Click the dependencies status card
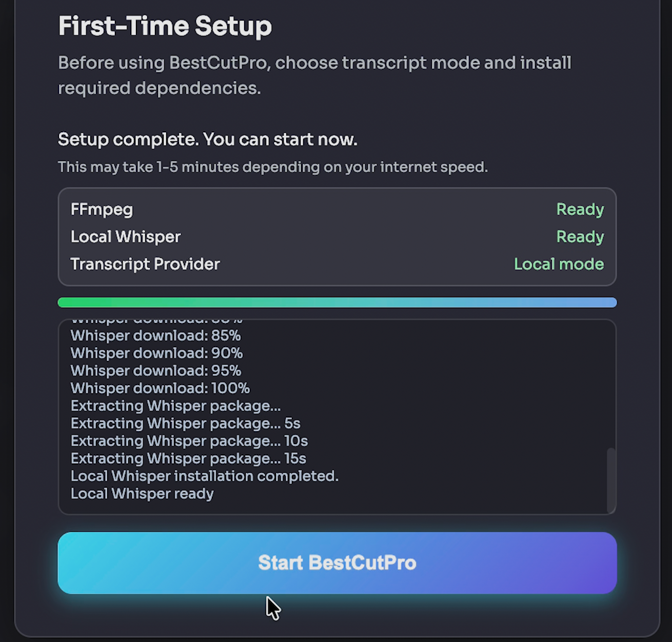Viewport: 672px width, 642px height. coord(337,236)
